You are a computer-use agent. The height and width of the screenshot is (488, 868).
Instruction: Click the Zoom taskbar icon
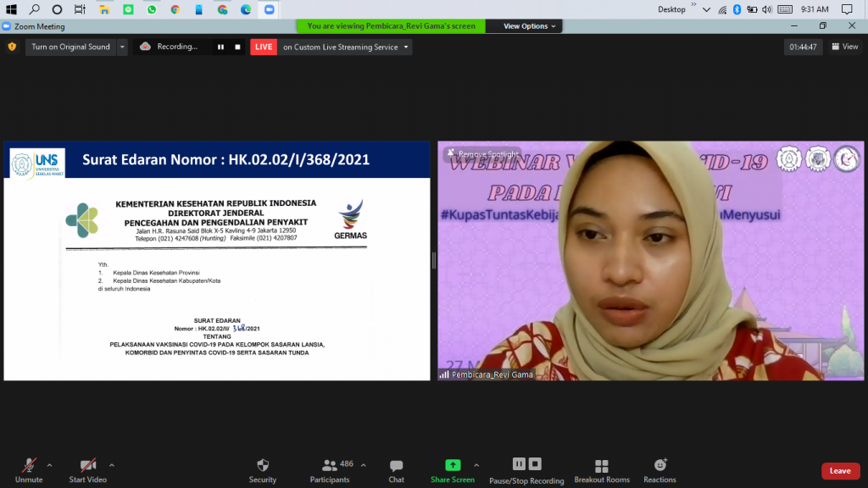click(x=270, y=9)
